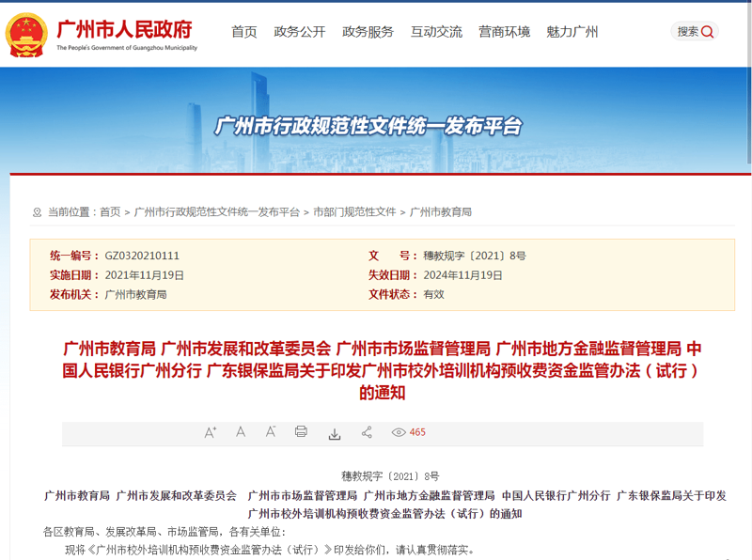
Task: Click the 实施日期 label
Action: pyautogui.click(x=74, y=275)
